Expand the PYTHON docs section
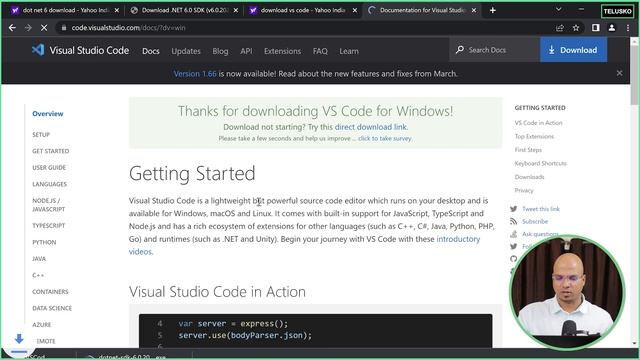 (x=44, y=242)
